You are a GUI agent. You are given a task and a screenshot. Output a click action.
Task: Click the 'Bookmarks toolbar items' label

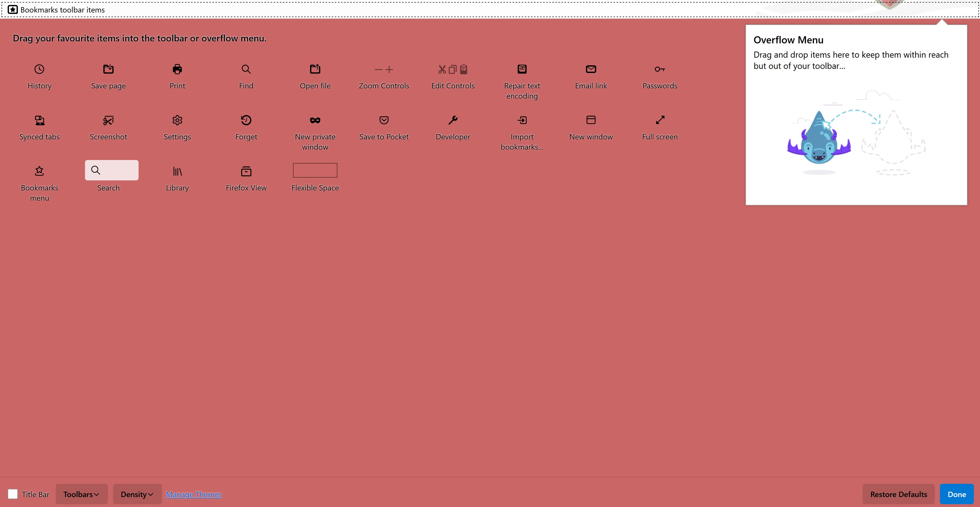click(62, 10)
